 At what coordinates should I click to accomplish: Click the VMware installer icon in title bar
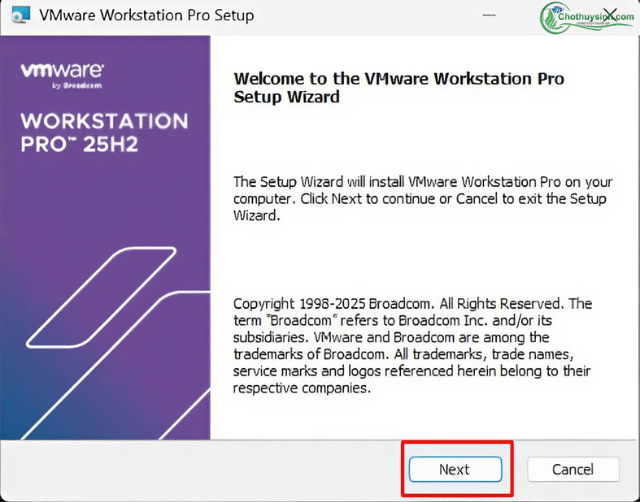tap(21, 15)
